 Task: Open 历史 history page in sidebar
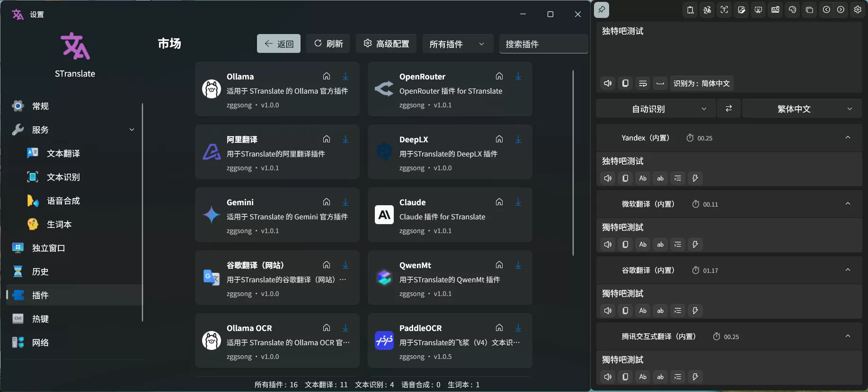point(73,271)
